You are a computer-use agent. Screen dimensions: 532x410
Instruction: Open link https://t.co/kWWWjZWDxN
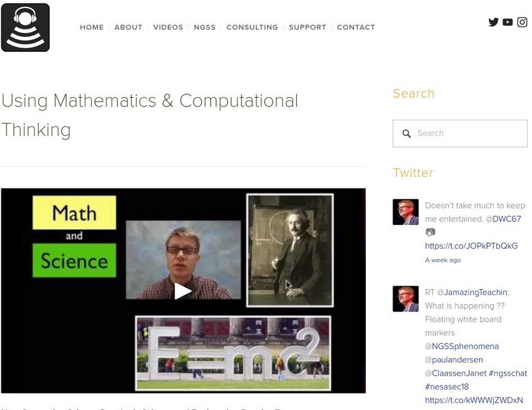(x=474, y=400)
